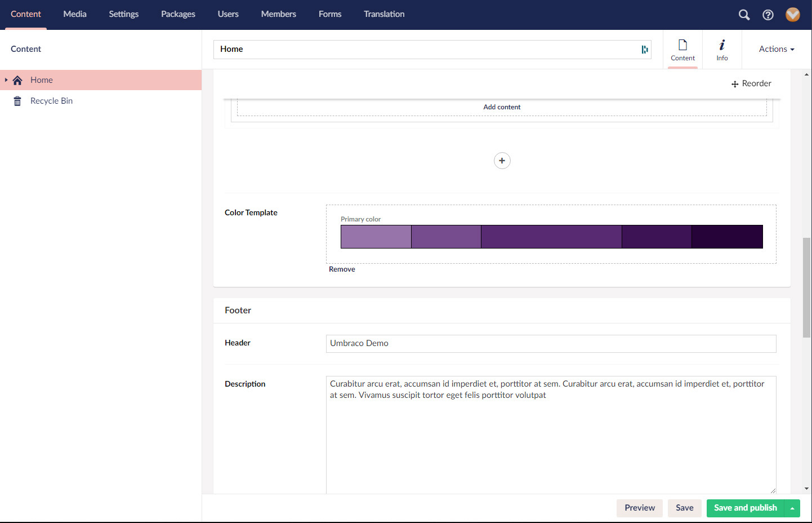
Task: Click the Save button
Action: pyautogui.click(x=685, y=508)
